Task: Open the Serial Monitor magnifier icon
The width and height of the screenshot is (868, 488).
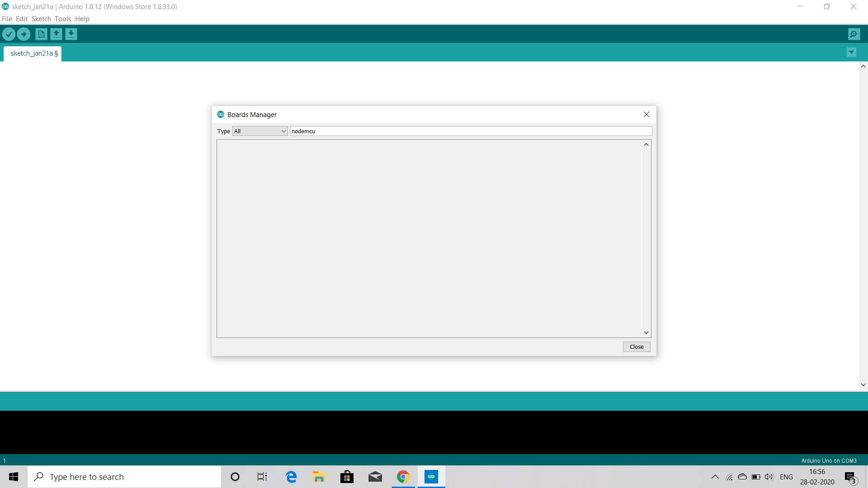Action: [x=854, y=34]
